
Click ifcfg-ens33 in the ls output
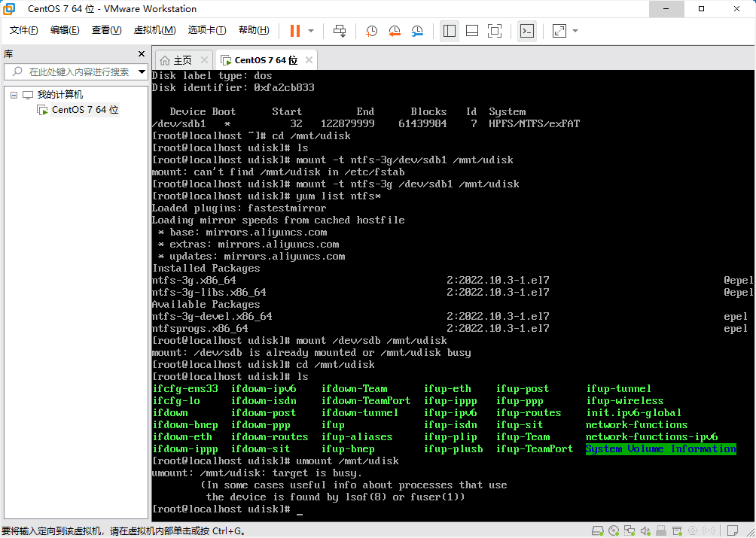pyautogui.click(x=185, y=389)
